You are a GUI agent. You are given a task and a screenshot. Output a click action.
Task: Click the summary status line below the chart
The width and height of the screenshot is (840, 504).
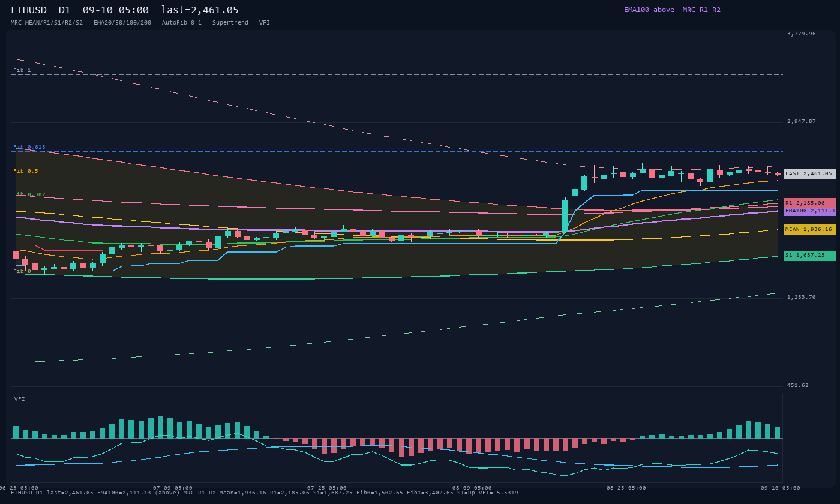click(265, 493)
